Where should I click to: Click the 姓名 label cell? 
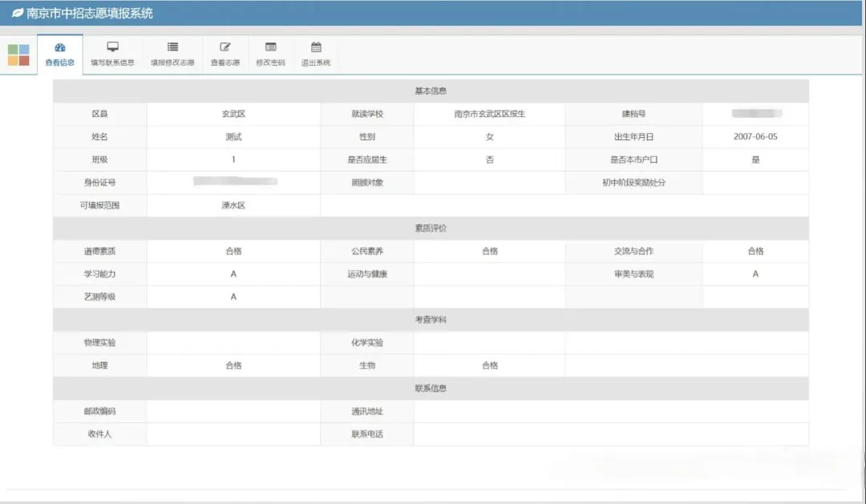(100, 137)
